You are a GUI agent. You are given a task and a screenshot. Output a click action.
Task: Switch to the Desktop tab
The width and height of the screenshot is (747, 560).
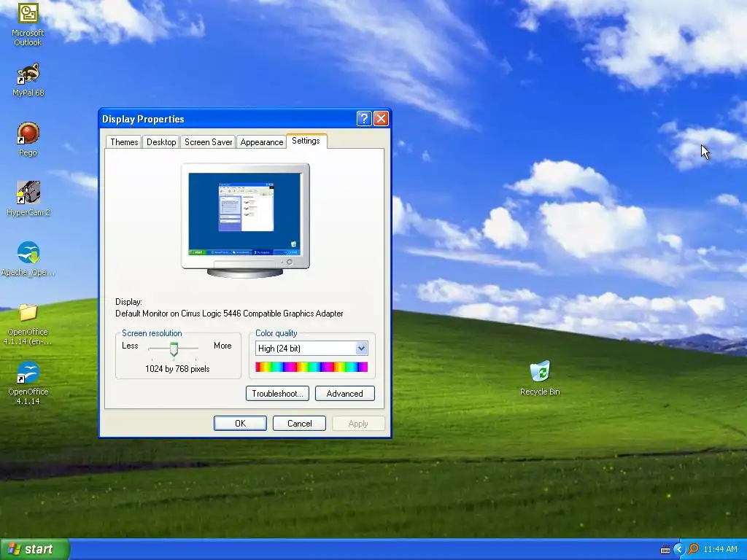point(161,142)
